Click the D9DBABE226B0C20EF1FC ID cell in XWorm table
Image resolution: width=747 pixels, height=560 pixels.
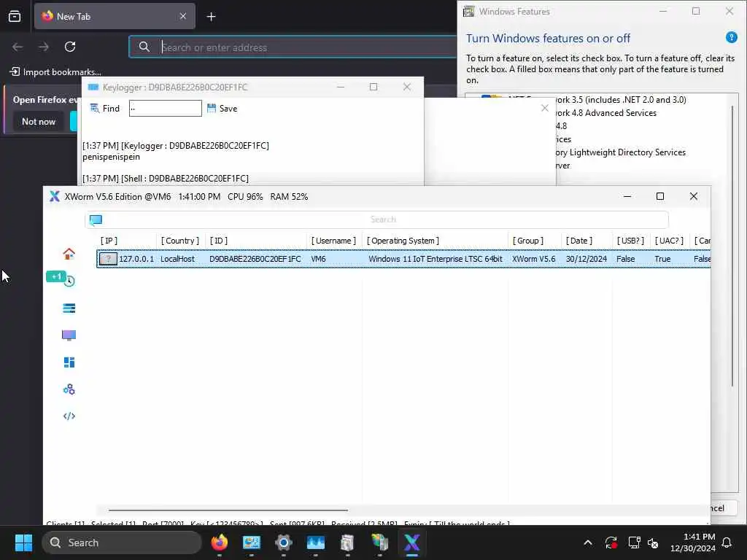point(255,259)
